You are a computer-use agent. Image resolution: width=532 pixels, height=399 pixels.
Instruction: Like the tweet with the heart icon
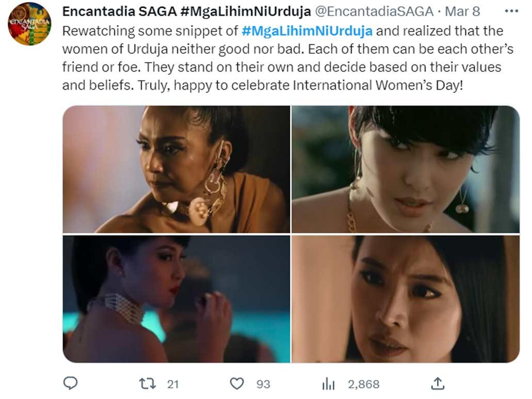click(x=236, y=384)
